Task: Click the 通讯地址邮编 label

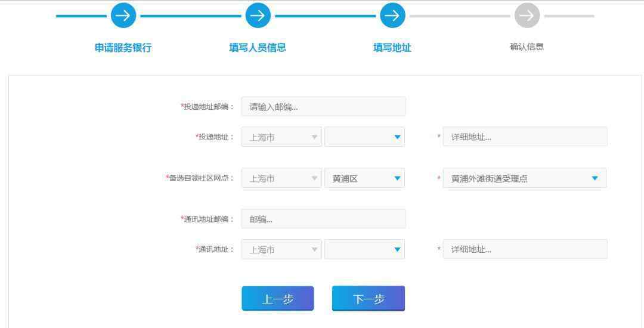Action: (x=208, y=219)
